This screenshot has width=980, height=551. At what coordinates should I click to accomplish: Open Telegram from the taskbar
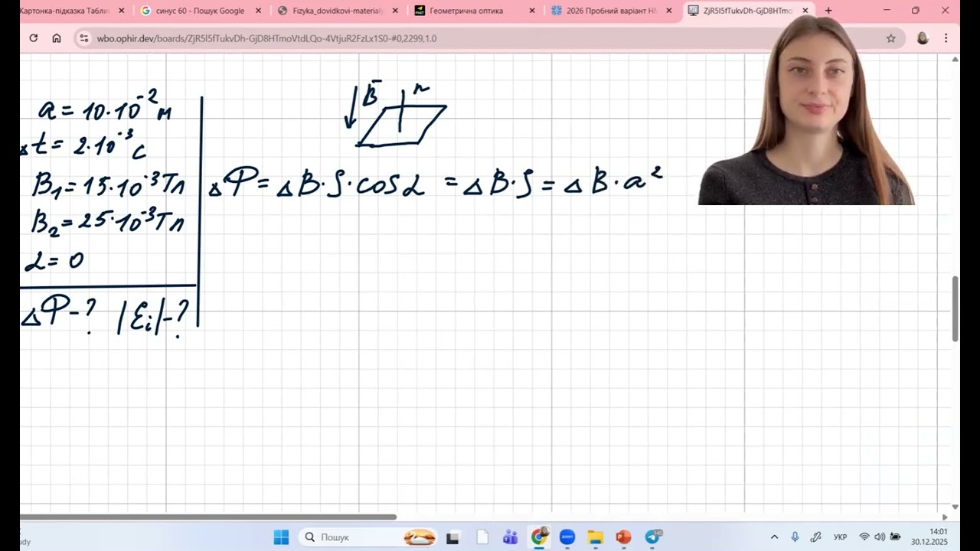[652, 537]
